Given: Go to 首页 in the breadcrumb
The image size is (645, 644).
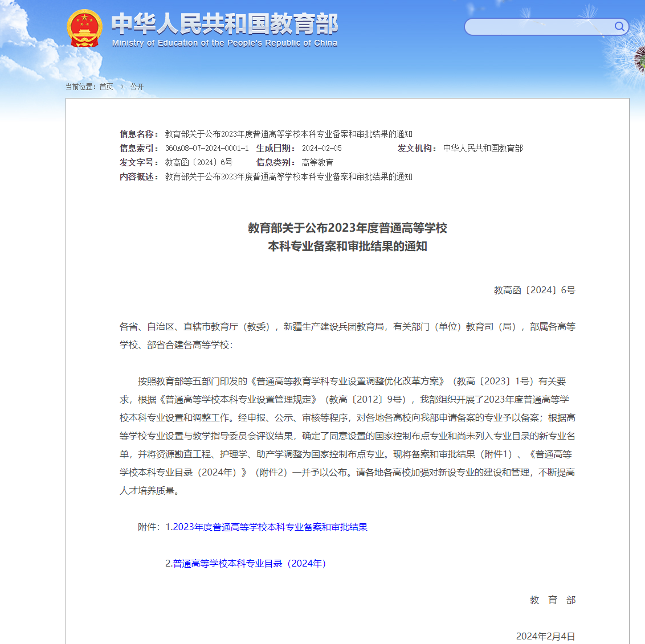Looking at the screenshot, I should click(106, 87).
